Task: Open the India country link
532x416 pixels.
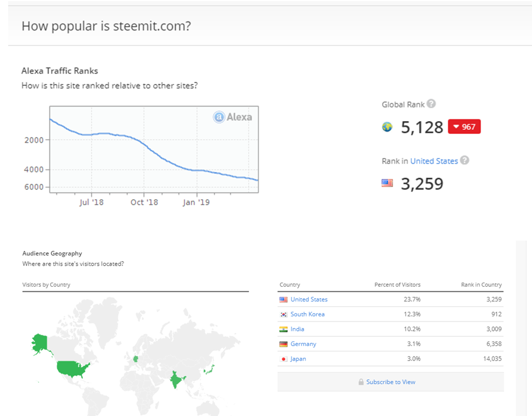Action: [x=297, y=329]
